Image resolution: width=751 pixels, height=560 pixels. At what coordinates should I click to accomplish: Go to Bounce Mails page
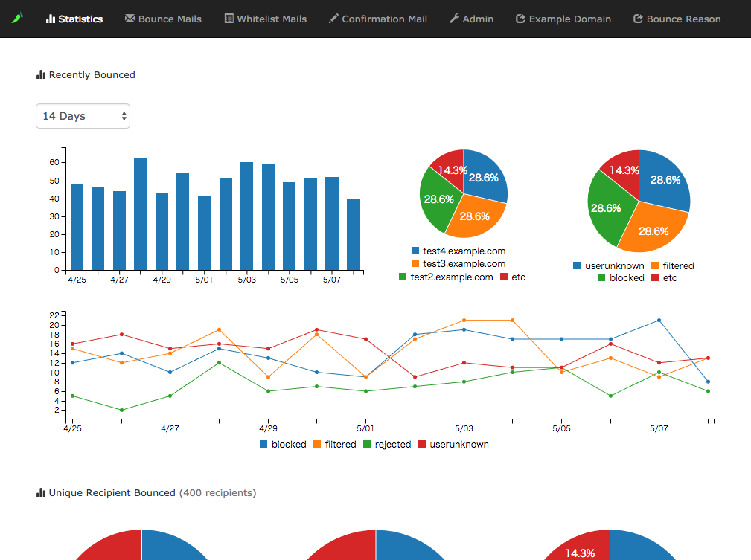[163, 19]
